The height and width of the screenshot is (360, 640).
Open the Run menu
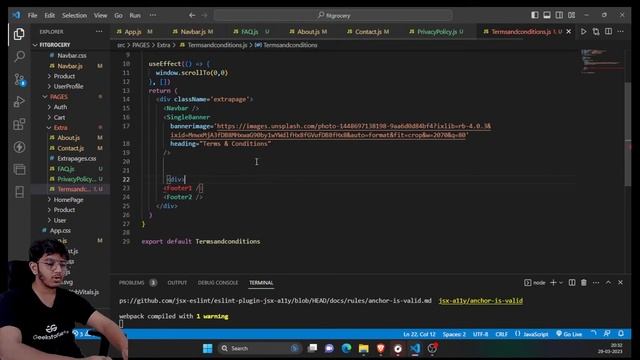(135, 15)
